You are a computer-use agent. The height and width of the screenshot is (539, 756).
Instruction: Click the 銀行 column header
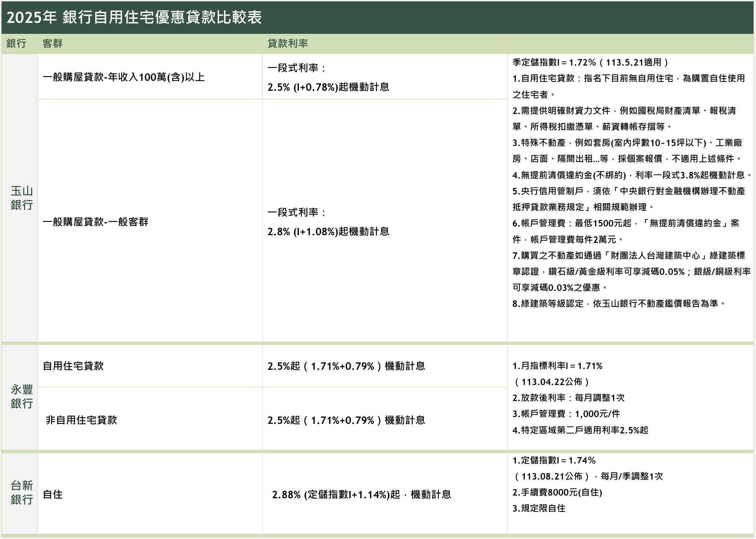[x=16, y=43]
